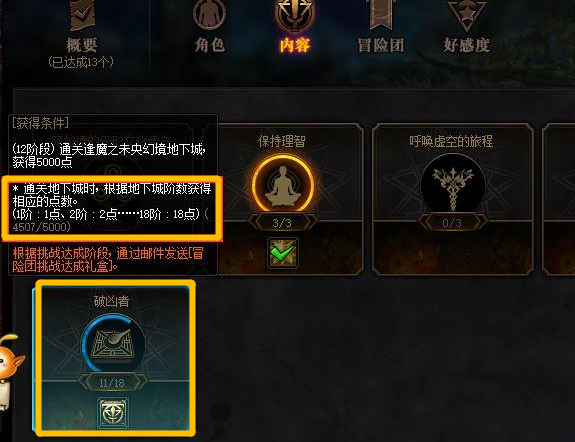Click the green checkmark reward box

coord(283,253)
